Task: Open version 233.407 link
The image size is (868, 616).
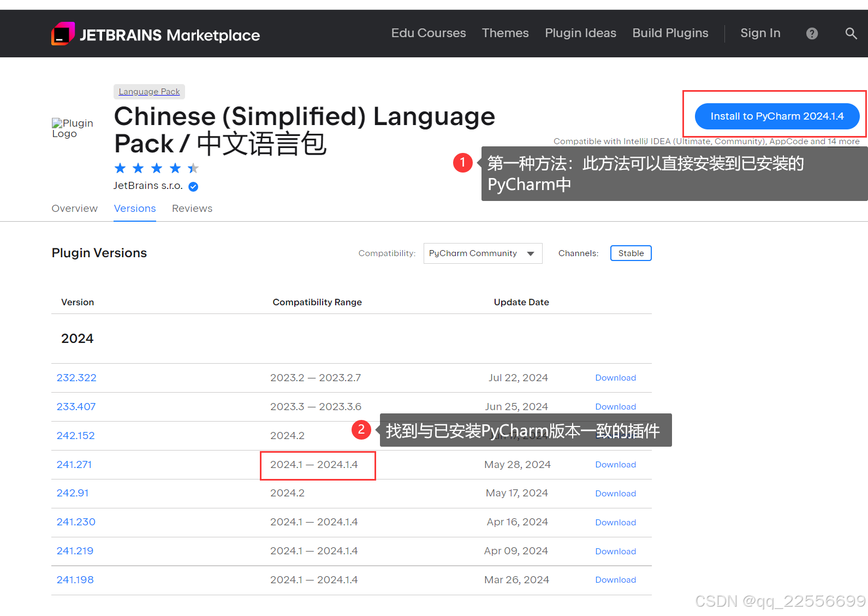Action: (x=76, y=407)
